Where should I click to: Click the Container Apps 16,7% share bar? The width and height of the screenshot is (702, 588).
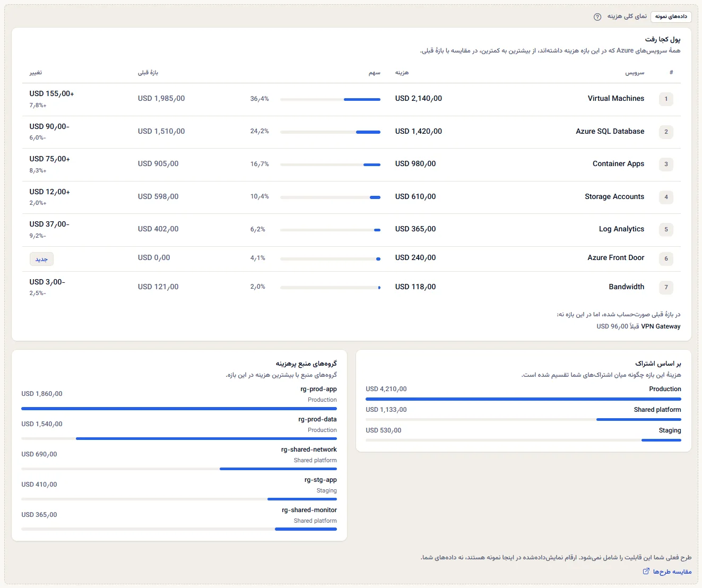[330, 165]
